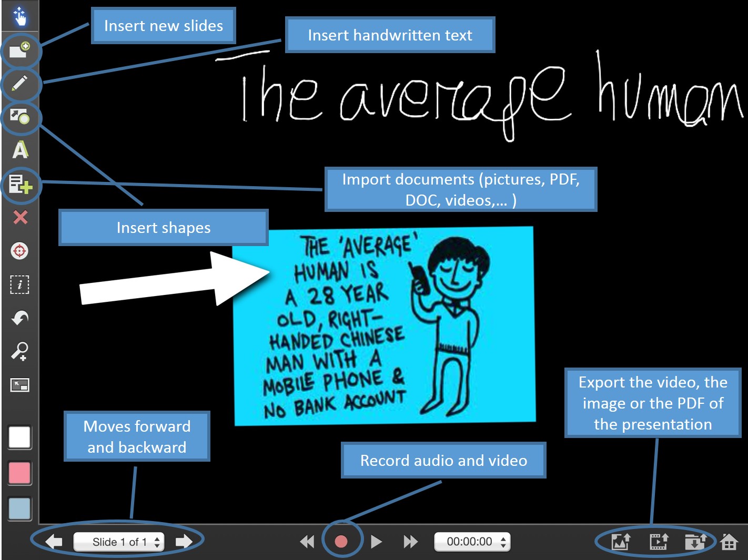The width and height of the screenshot is (748, 560).
Task: Click the red X delete tool
Action: 20,217
